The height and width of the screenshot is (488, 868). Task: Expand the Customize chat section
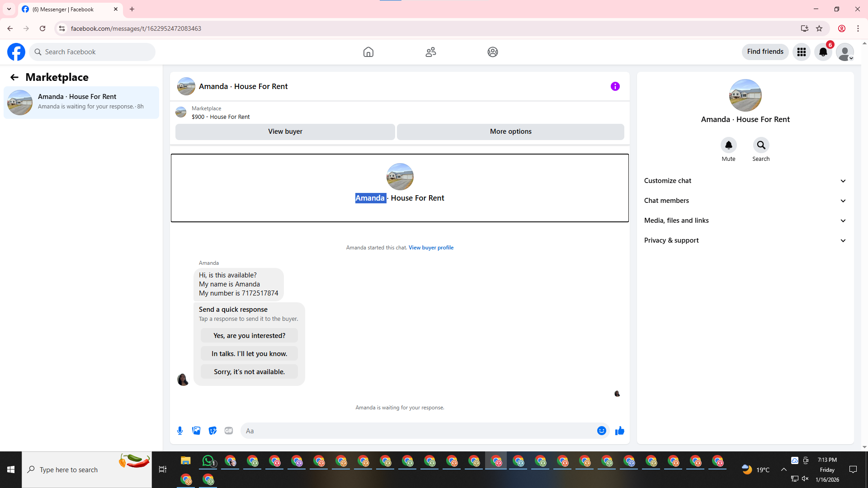click(x=745, y=181)
